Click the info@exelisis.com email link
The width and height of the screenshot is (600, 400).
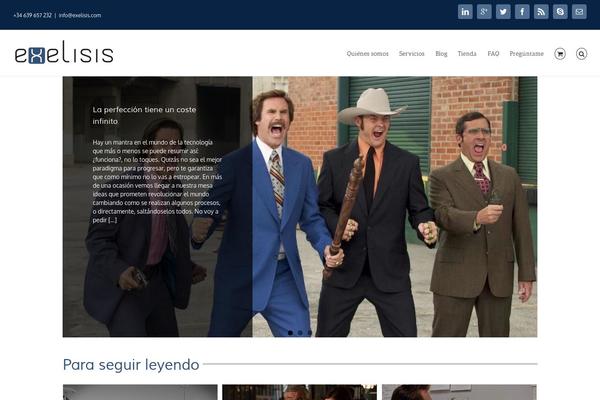pos(80,15)
